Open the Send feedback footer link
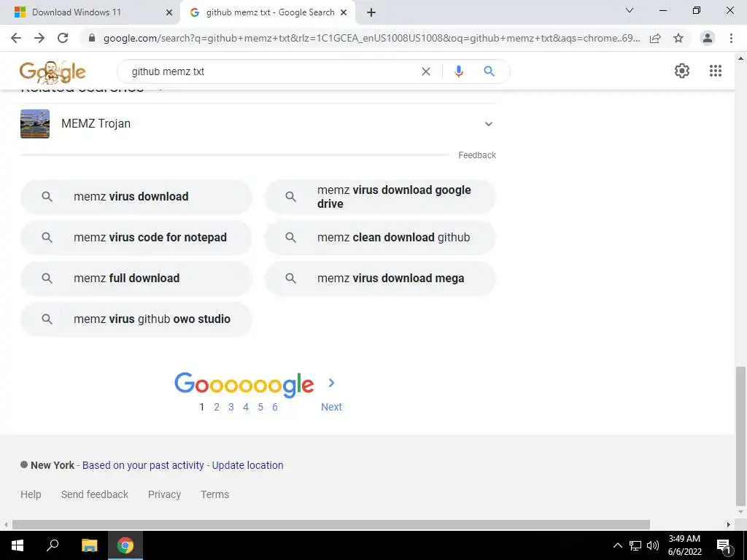The width and height of the screenshot is (747, 560). click(x=94, y=494)
